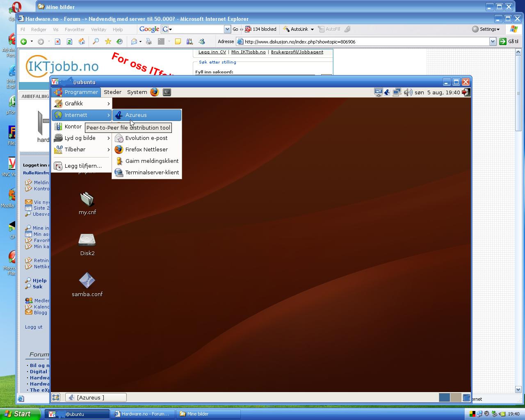
Task: Open the Google search box dropdown arrow
Action: pyautogui.click(x=227, y=29)
